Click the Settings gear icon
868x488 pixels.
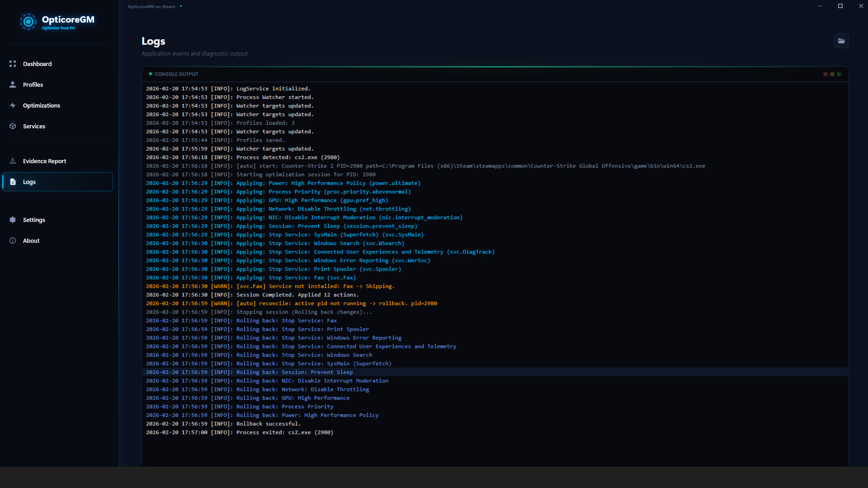coord(13,220)
